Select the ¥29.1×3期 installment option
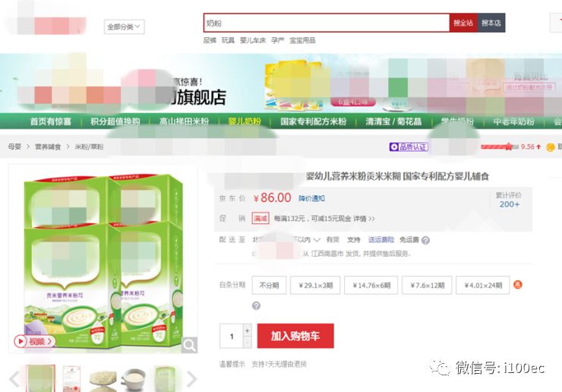The image size is (562, 392). 315,285
